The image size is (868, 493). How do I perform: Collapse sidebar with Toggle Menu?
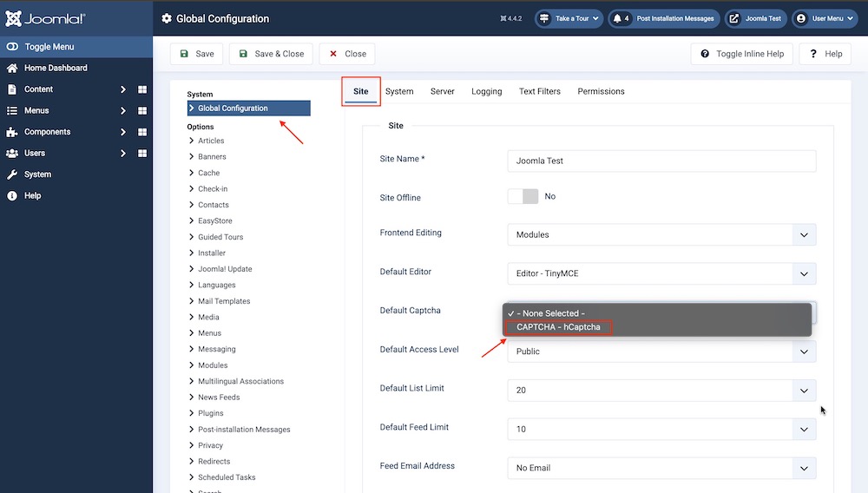[x=50, y=47]
